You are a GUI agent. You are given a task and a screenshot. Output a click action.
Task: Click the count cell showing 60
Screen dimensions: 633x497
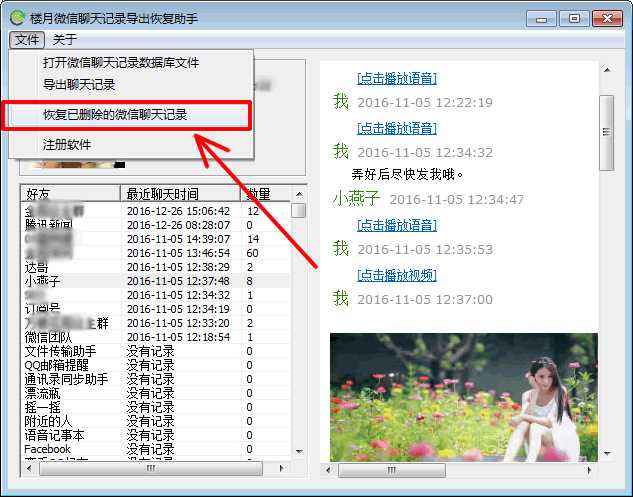252,253
